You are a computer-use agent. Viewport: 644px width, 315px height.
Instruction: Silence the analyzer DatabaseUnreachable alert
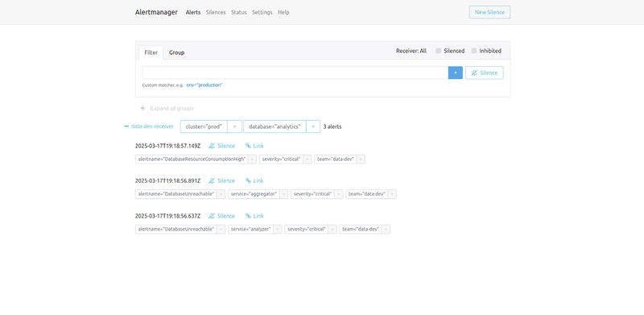(222, 216)
